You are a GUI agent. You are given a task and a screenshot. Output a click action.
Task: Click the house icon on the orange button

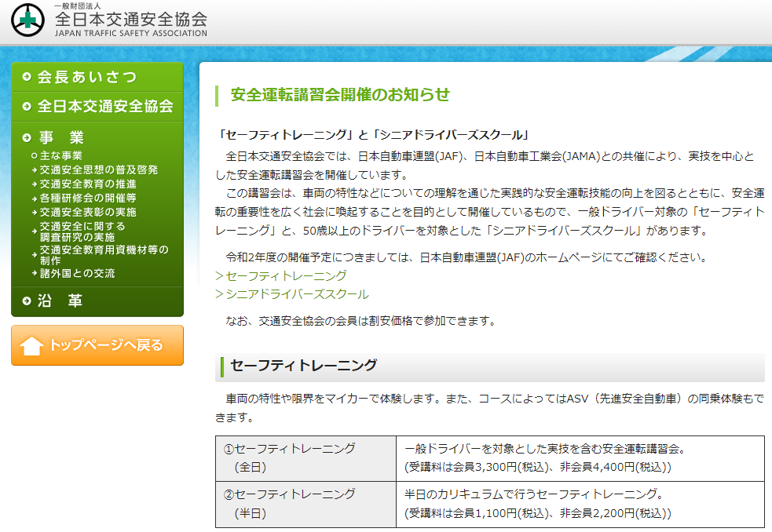32,345
